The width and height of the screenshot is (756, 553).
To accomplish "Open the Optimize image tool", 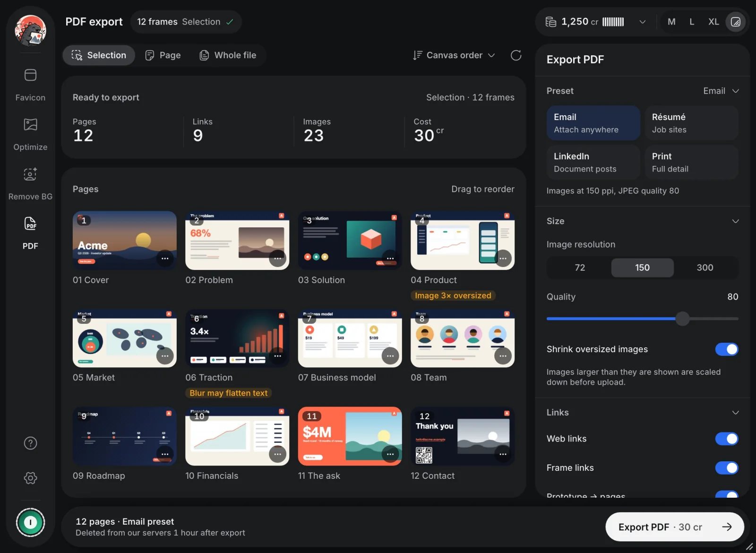I will (x=30, y=134).
